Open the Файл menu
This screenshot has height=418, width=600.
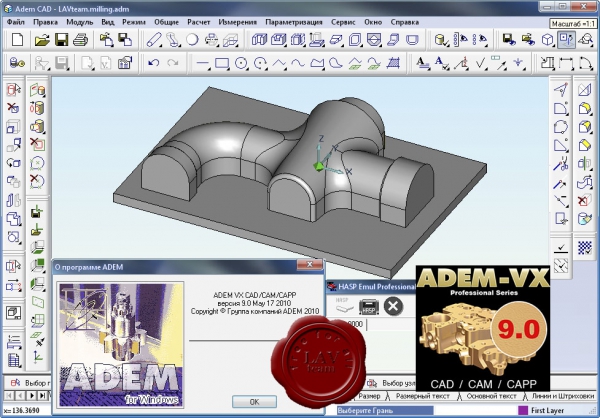pyautogui.click(x=16, y=22)
